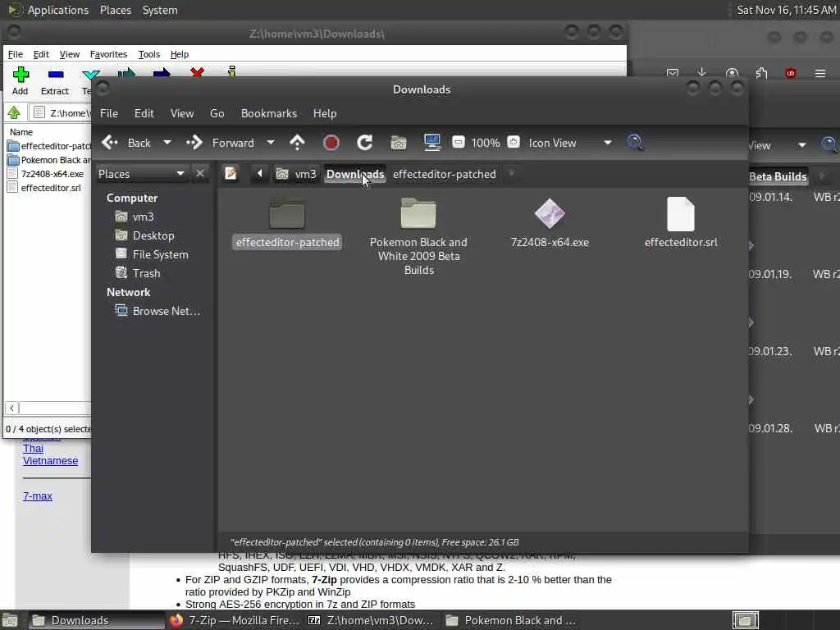Open File menu in Downloads window
Viewport: 840px width, 630px height.
[x=109, y=113]
